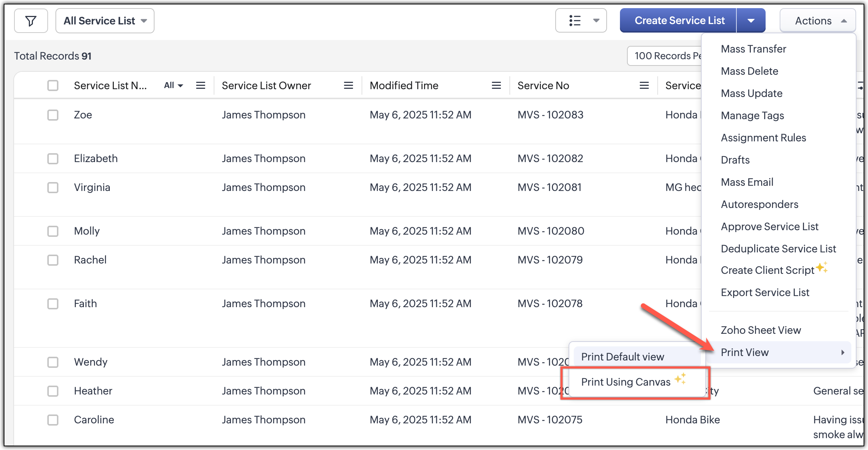Choose Export Service List option
868x450 pixels.
pos(765,292)
